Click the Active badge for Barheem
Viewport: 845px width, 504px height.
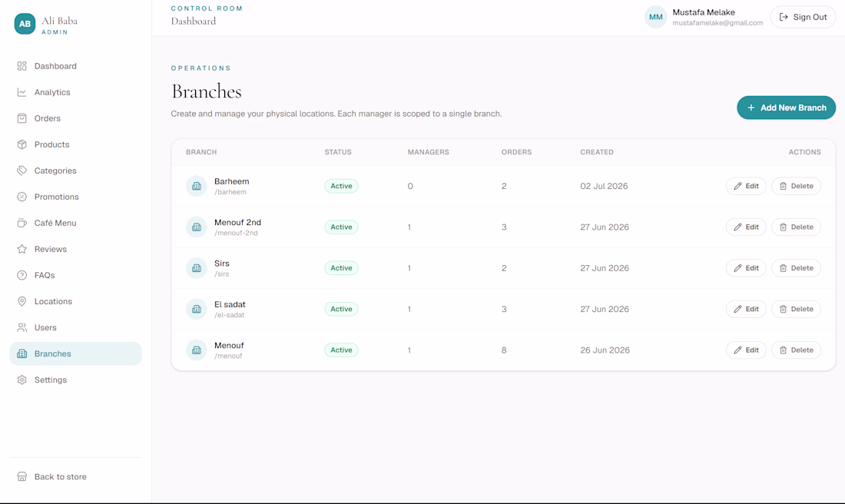(341, 186)
